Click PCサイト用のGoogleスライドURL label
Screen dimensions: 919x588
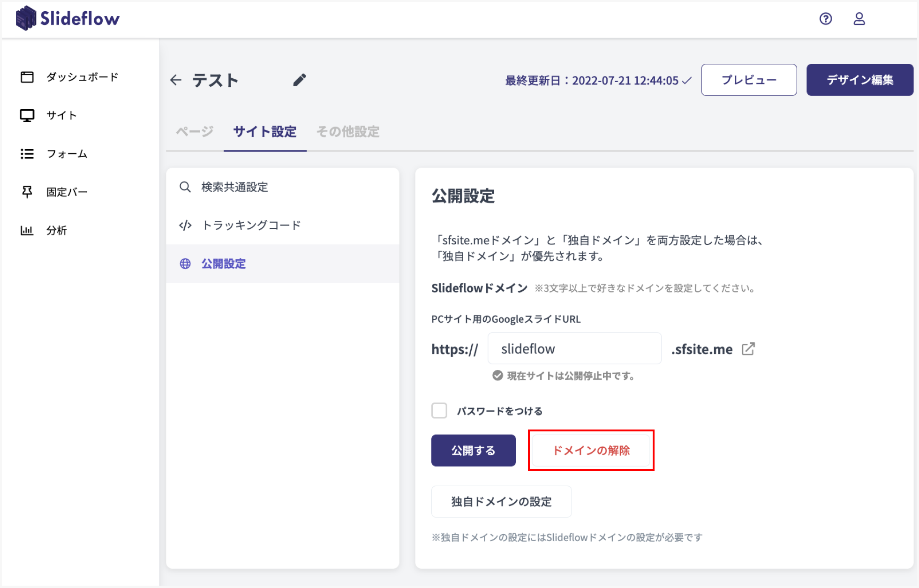click(x=506, y=319)
